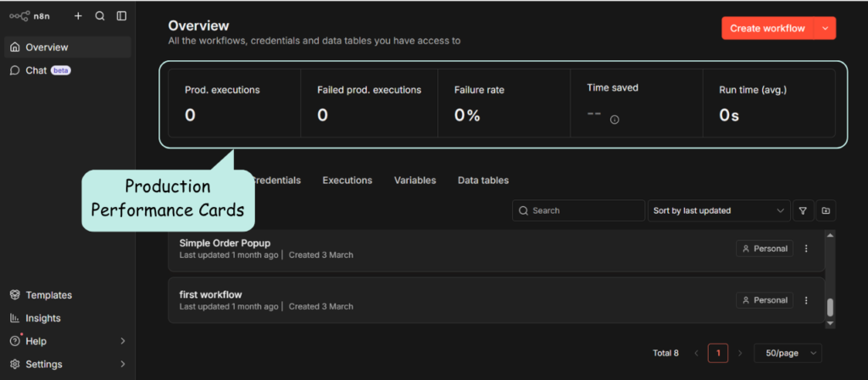Viewport: 868px width, 380px height.
Task: Open search via the sidebar magnifier icon
Action: pos(100,16)
